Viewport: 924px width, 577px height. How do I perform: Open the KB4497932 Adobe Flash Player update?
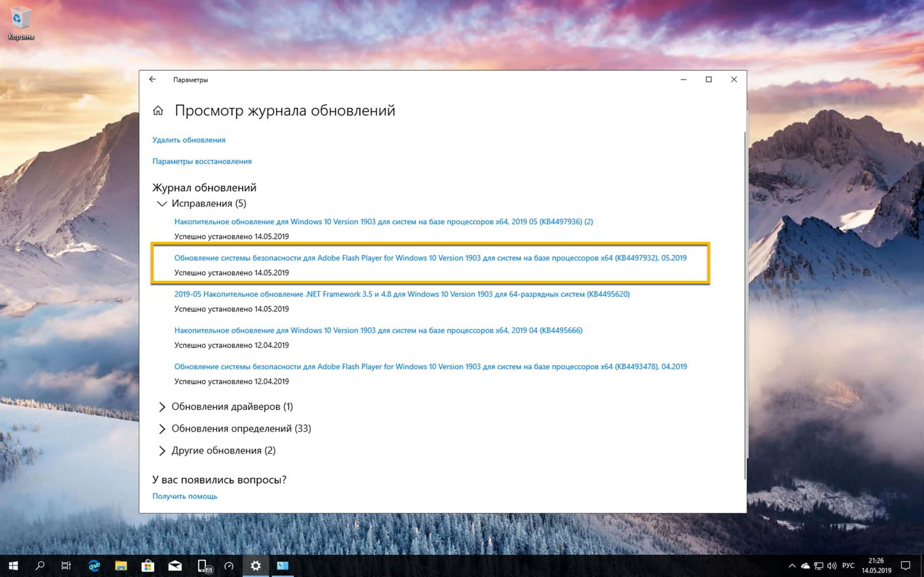coord(430,257)
